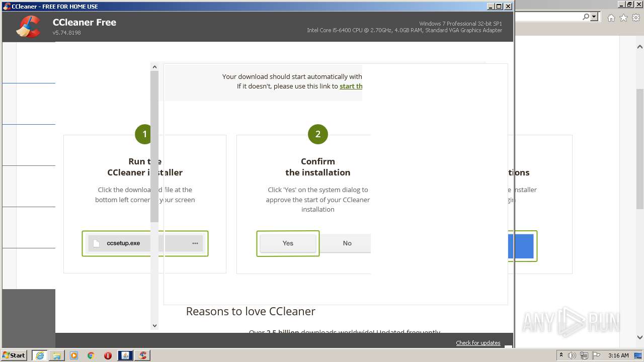644x362 pixels.
Task: Click Internet Explorer scrollbar up arrow
Action: click(640, 47)
